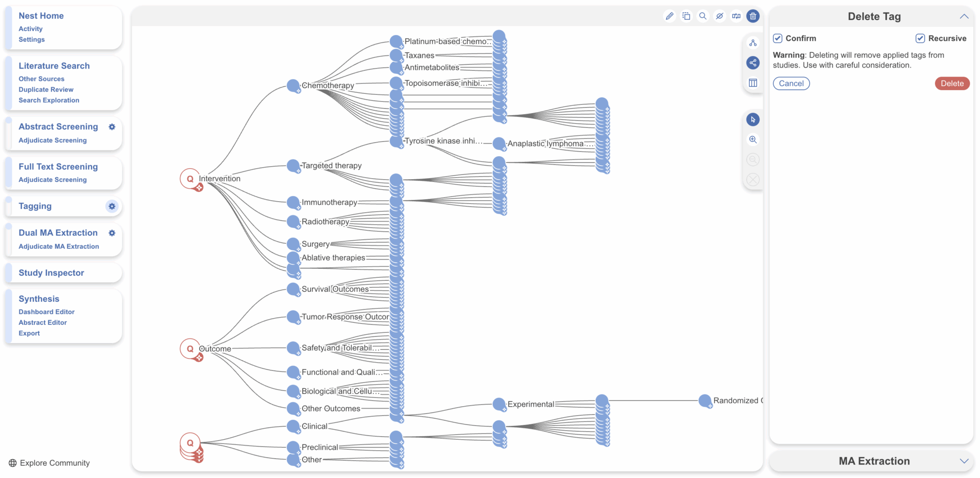Viewport: 980px width, 478px height.
Task: Select the Intervention root question node
Action: click(x=190, y=179)
